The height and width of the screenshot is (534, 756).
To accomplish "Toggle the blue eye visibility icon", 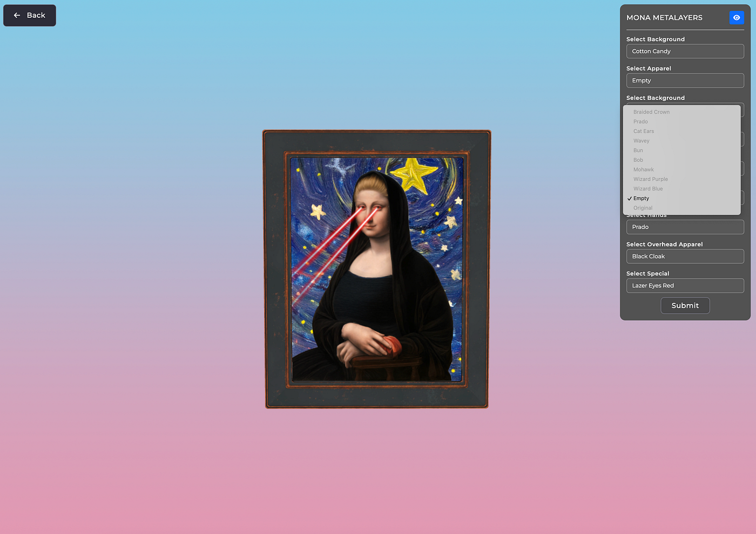I will (x=737, y=17).
